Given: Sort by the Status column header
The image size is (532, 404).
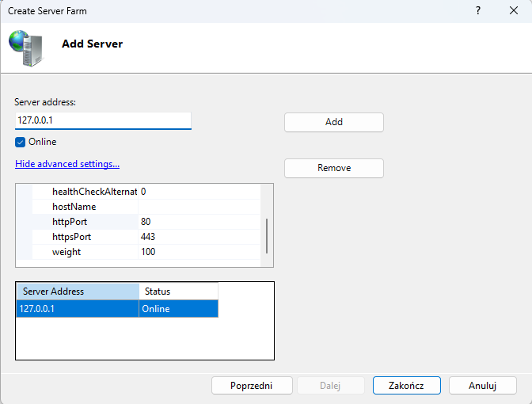Looking at the screenshot, I should pos(178,292).
